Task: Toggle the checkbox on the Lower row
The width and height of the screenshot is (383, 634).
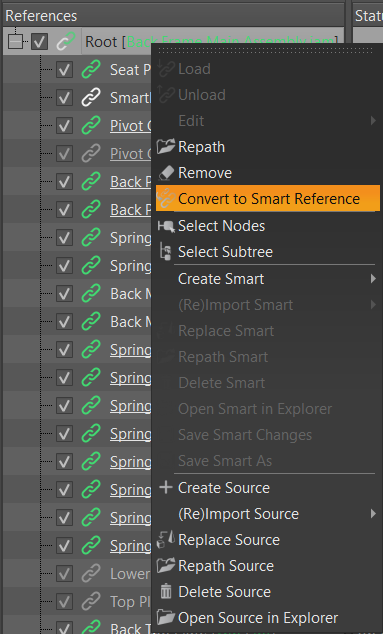Action: pyautogui.click(x=64, y=574)
